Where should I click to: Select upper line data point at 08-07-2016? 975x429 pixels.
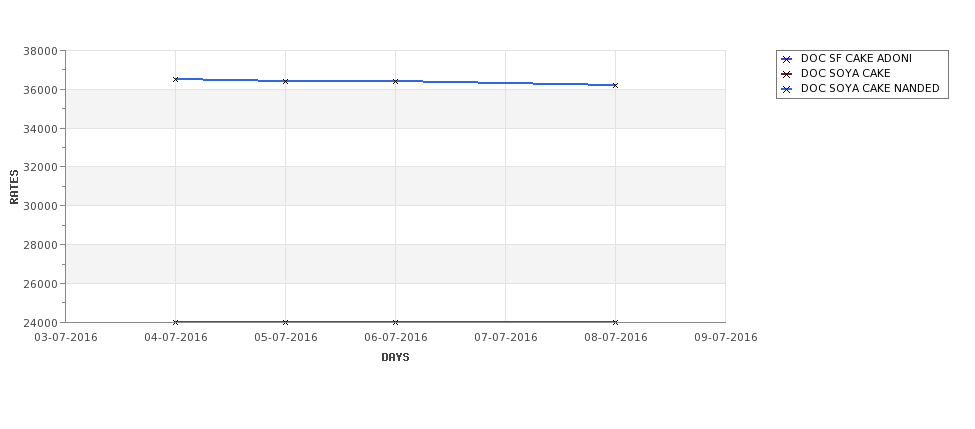click(x=616, y=85)
